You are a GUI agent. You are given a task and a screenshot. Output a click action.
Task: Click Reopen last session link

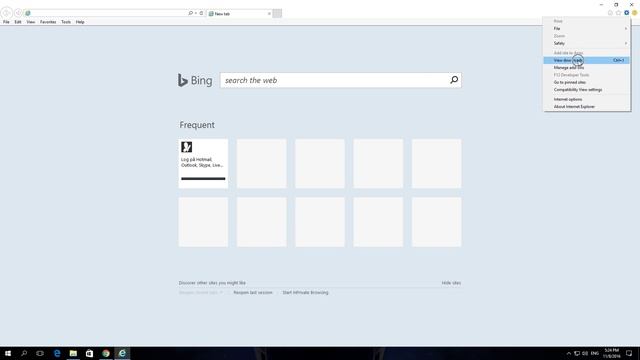(x=253, y=293)
